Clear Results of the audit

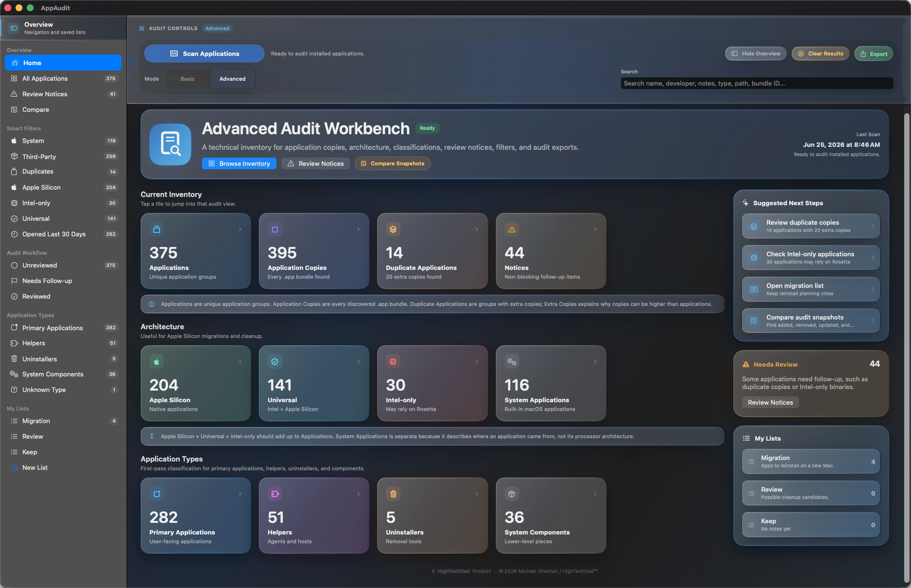820,54
